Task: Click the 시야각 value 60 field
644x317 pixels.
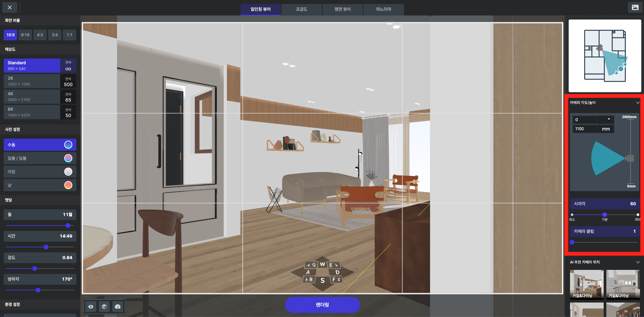Action: point(605,204)
